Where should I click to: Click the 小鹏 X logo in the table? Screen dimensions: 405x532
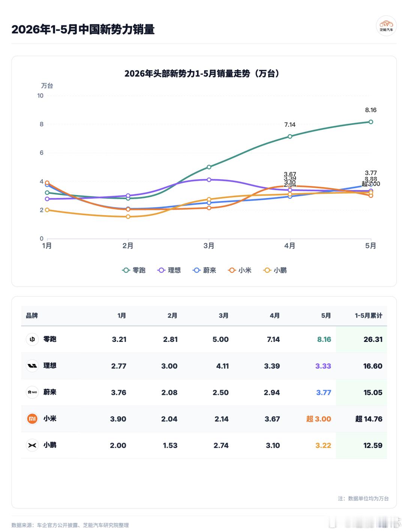[32, 445]
